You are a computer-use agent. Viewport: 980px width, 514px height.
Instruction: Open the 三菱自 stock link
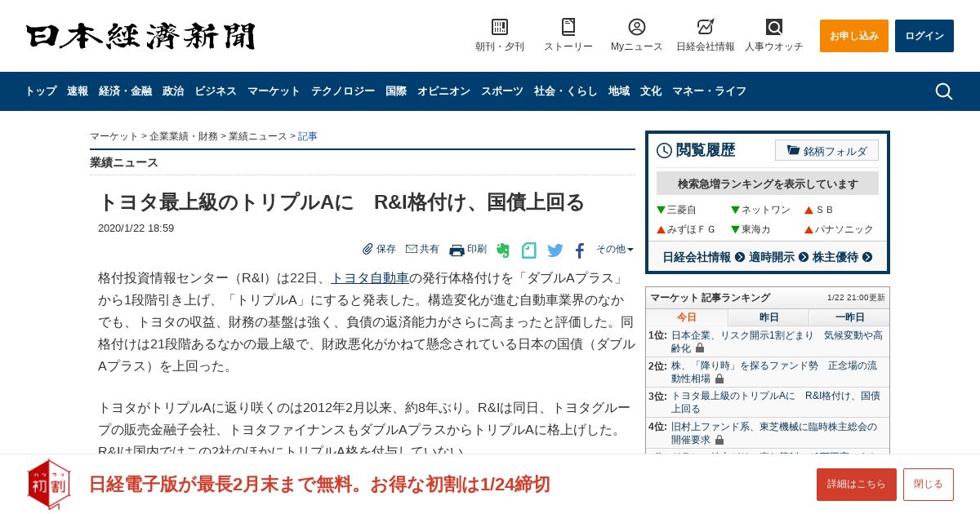681,210
